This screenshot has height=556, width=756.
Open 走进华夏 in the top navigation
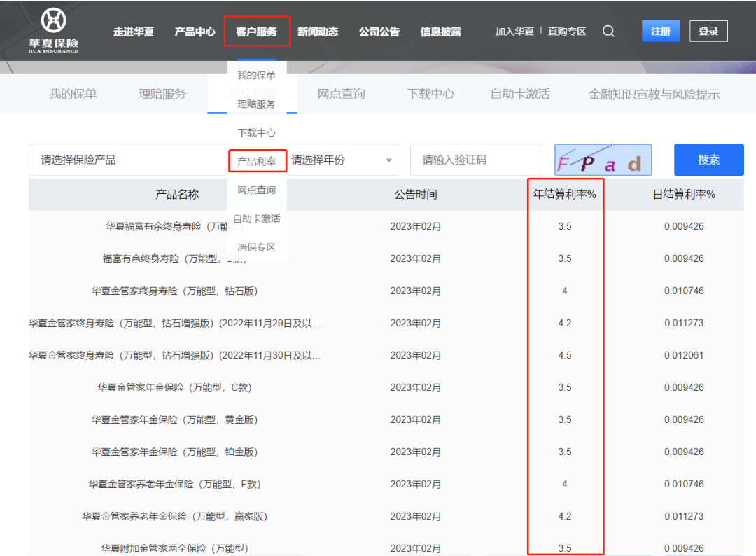point(134,32)
